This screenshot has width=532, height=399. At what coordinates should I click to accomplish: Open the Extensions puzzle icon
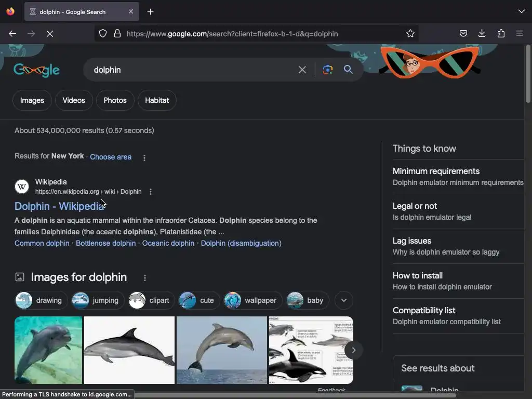pos(501,33)
